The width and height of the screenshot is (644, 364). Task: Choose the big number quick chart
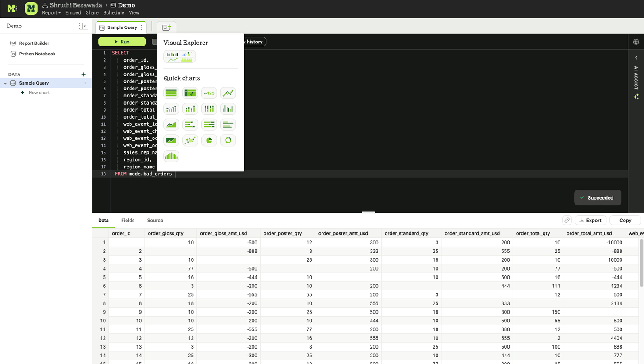tap(209, 93)
